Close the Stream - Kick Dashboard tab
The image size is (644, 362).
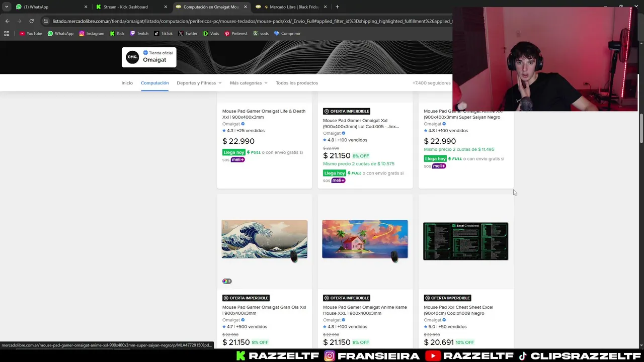(x=166, y=7)
